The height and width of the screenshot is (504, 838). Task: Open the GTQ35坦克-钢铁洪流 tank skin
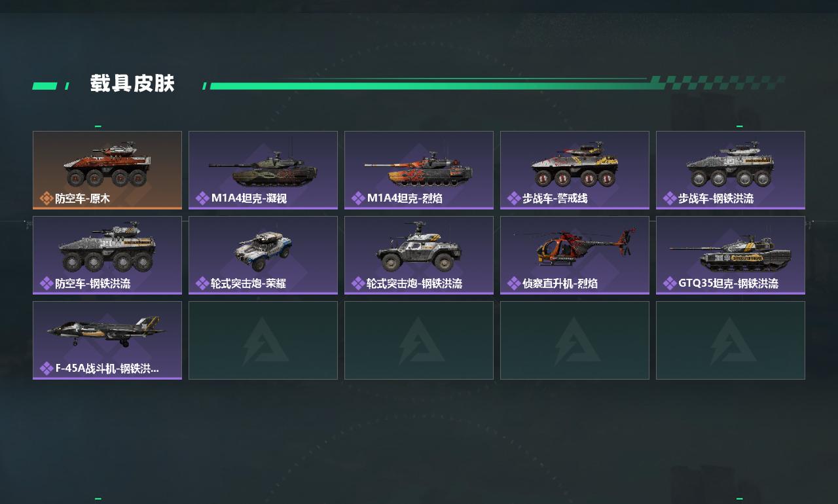[731, 255]
